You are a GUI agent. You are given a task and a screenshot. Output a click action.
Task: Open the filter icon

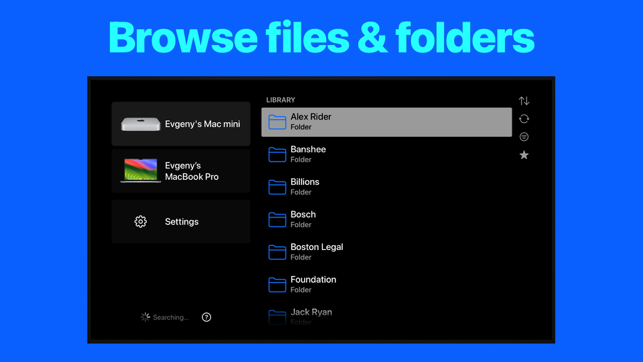524,137
